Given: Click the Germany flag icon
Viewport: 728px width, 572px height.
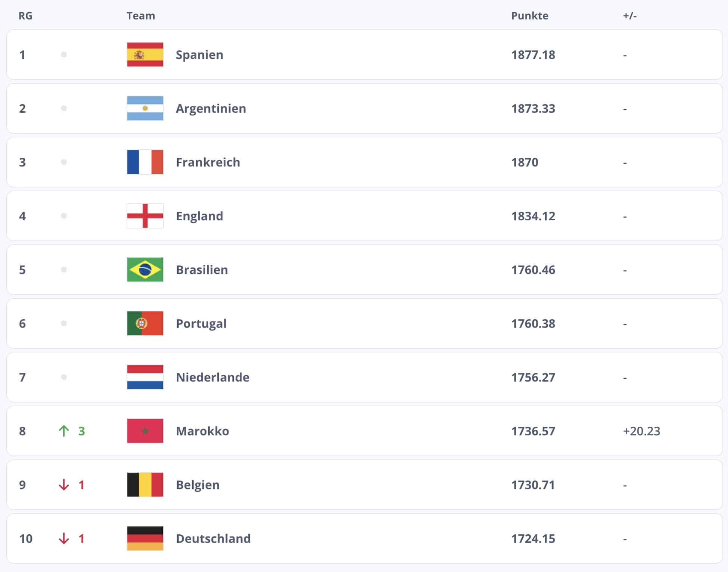Looking at the screenshot, I should tap(145, 538).
